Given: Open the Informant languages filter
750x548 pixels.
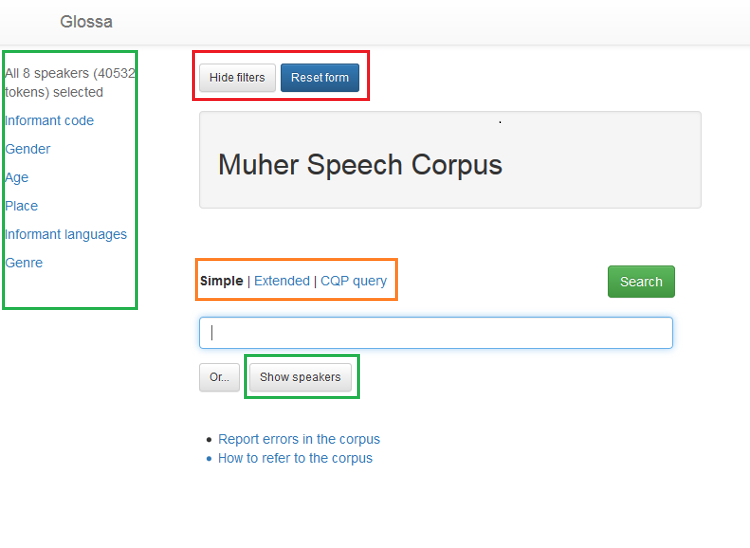Looking at the screenshot, I should point(66,235).
